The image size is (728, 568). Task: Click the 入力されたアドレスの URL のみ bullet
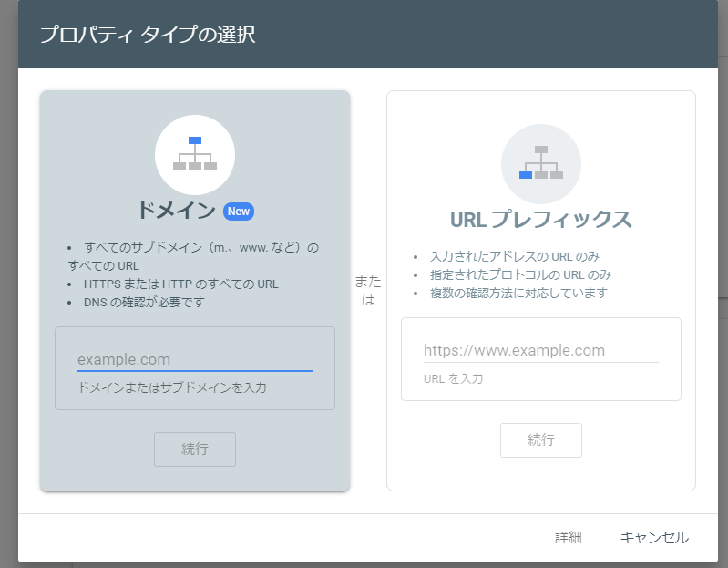point(514,256)
